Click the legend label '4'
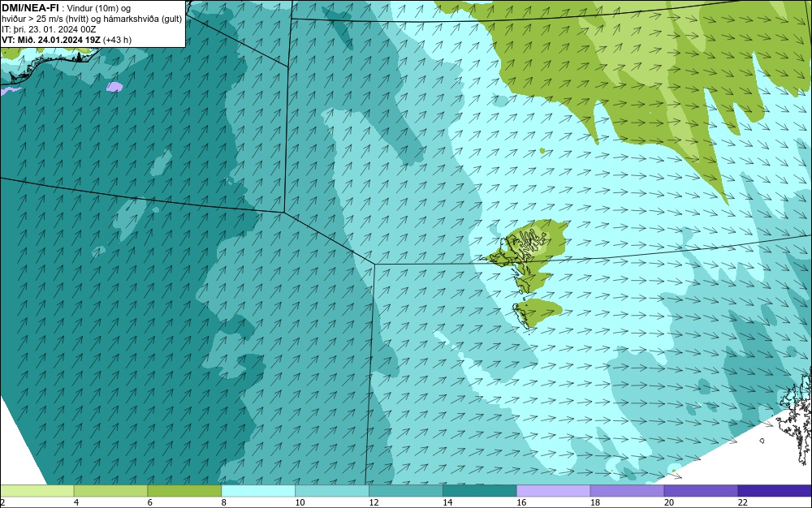 tap(76, 502)
